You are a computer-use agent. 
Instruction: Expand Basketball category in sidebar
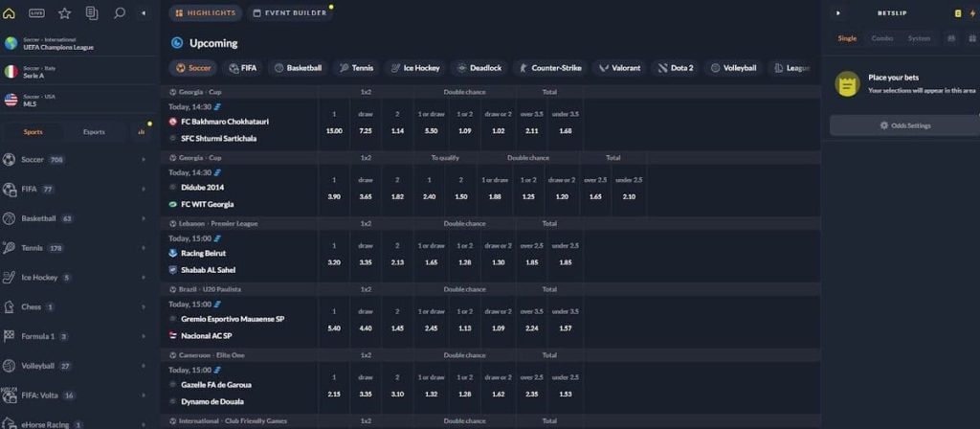[144, 219]
